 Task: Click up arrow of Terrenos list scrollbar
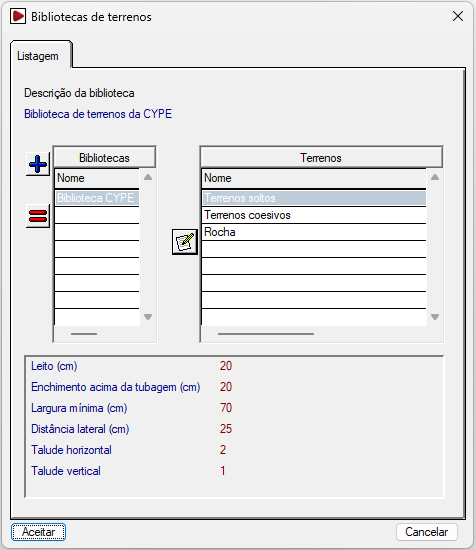tap(435, 177)
